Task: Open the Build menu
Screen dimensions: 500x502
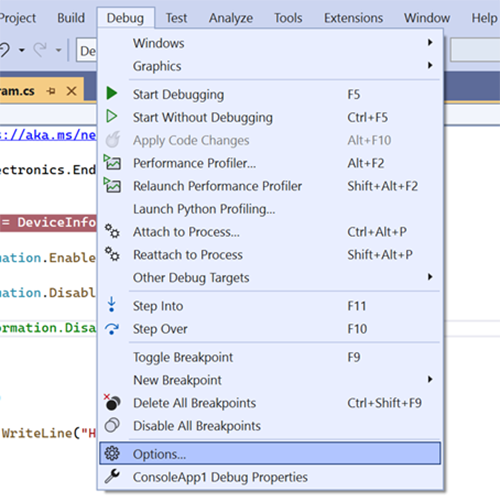Action: 71,18
